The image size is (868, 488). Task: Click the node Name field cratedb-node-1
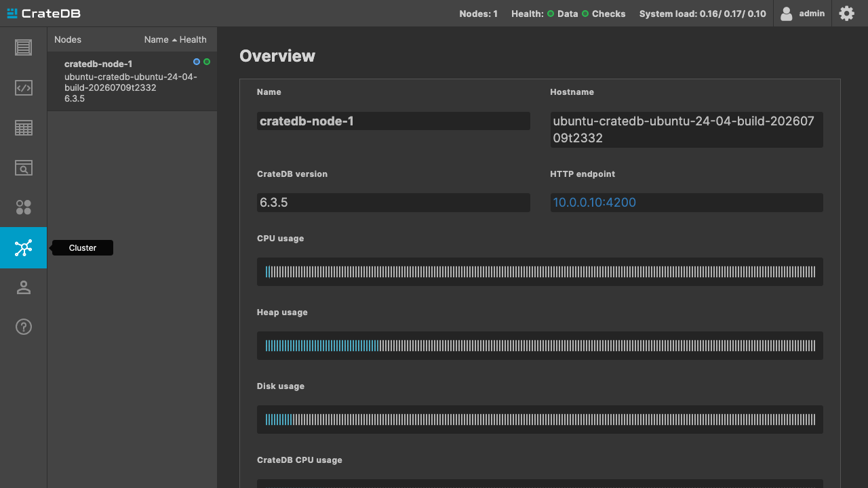[x=393, y=121]
